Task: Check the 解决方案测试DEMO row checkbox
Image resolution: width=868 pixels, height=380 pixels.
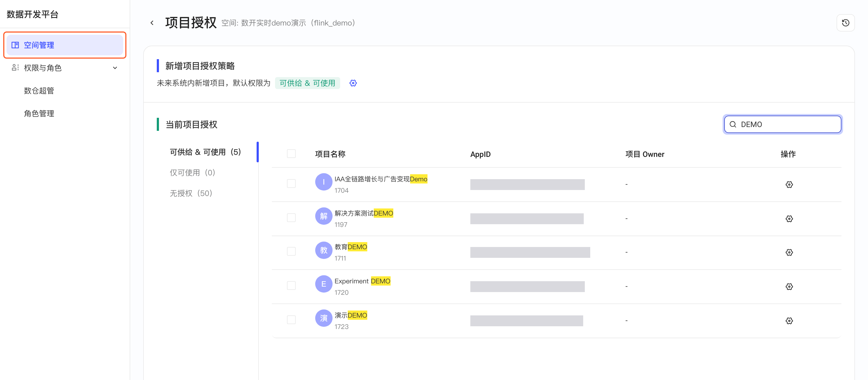Action: [291, 217]
